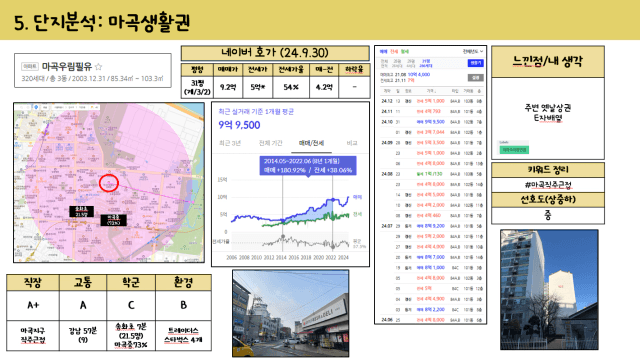Click the 느낀점/내 생각 header
Image resolution: width=640 pixels, height=361 pixels.
[x=548, y=62]
